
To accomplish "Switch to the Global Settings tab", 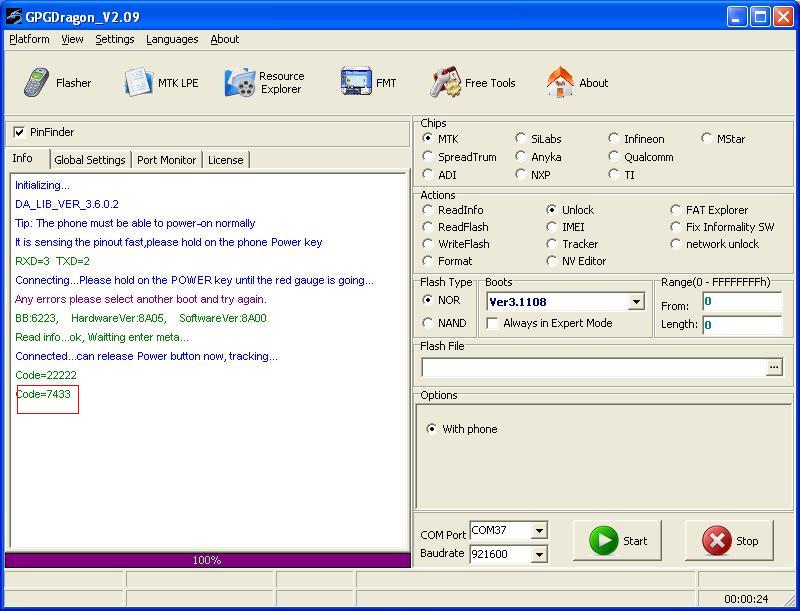I will click(90, 160).
